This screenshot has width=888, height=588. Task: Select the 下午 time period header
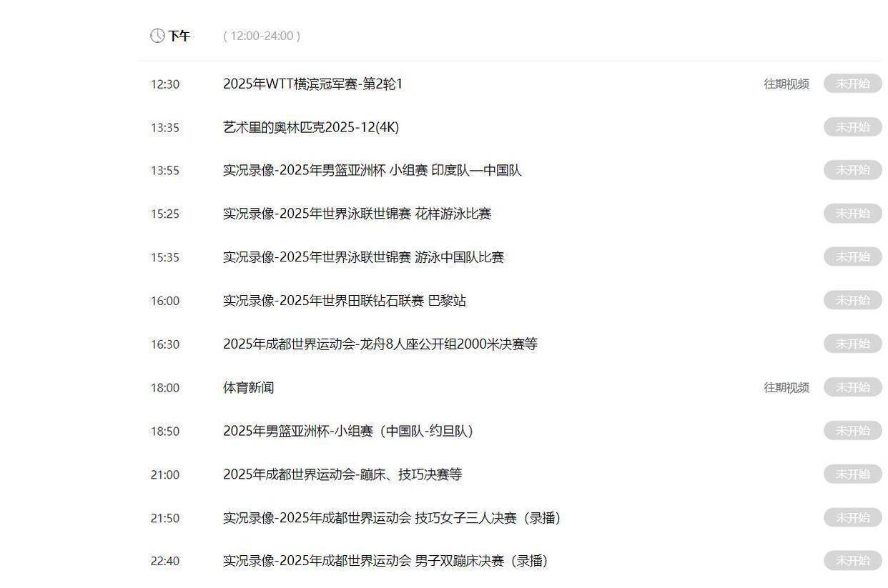click(x=179, y=36)
